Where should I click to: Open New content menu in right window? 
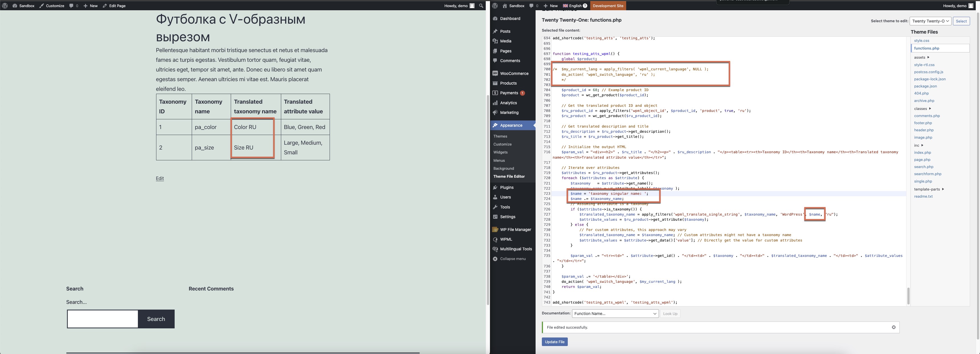tap(550, 6)
